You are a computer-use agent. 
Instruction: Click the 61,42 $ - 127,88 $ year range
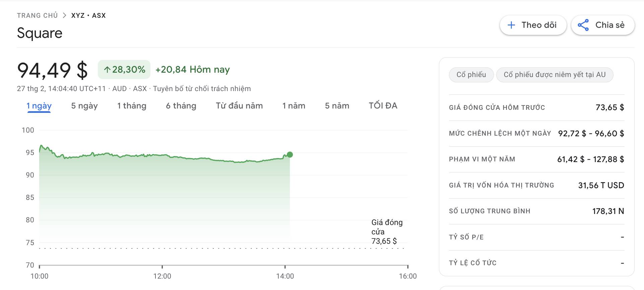591,159
